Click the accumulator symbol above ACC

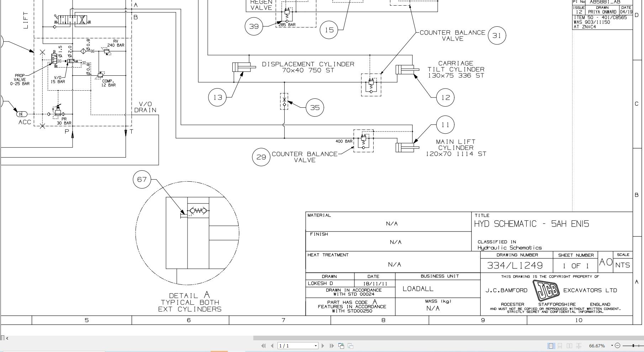[22, 114]
